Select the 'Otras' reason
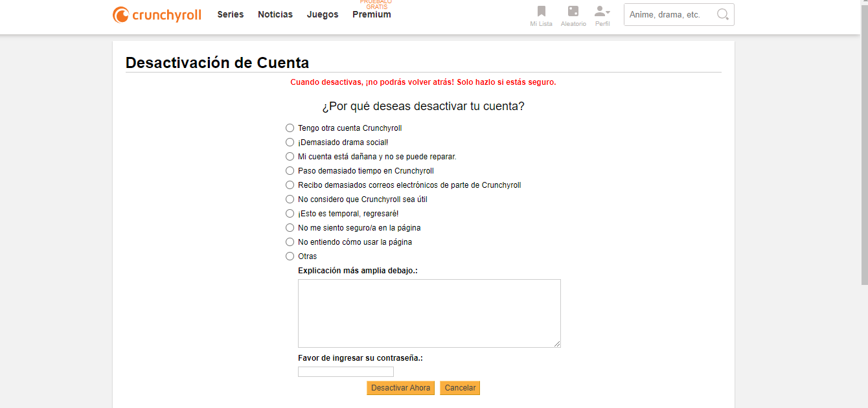Image resolution: width=868 pixels, height=408 pixels. coord(290,256)
